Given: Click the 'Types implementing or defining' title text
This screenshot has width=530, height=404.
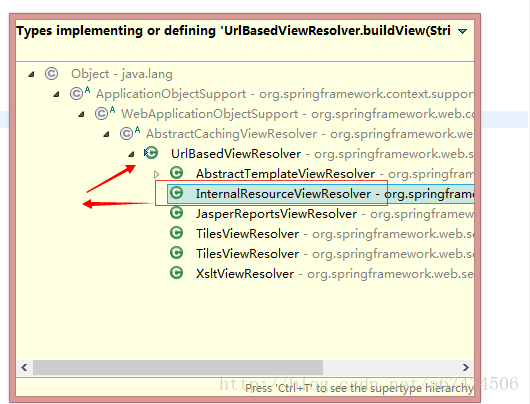Looking at the screenshot, I should [233, 31].
